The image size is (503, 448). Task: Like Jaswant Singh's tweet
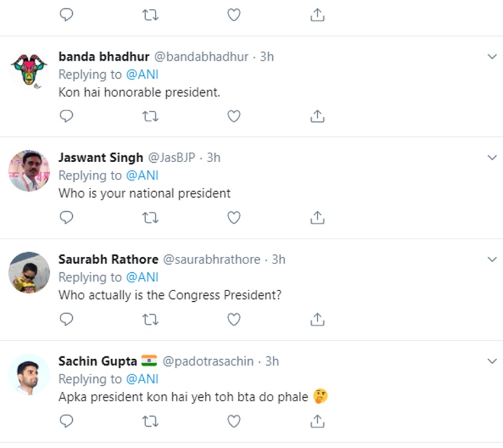[234, 218]
